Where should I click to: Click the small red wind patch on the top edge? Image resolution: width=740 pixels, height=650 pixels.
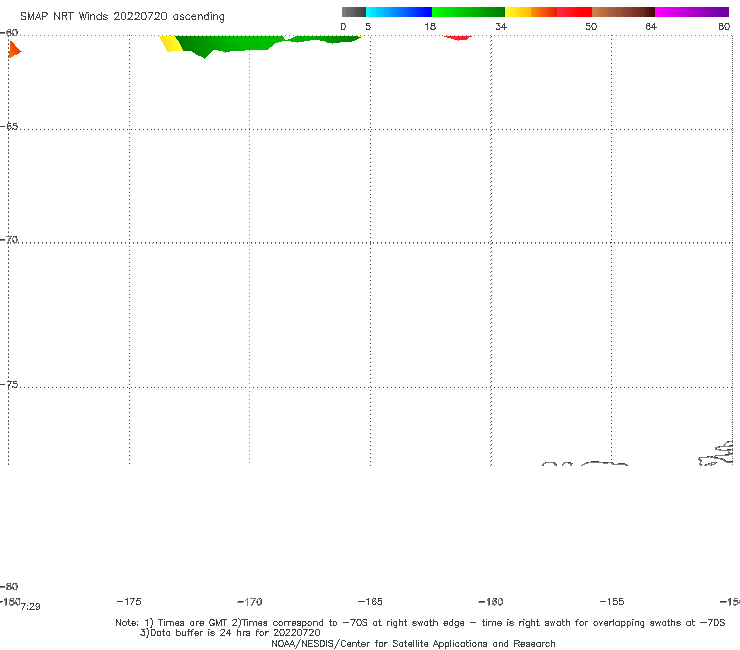pos(458,38)
